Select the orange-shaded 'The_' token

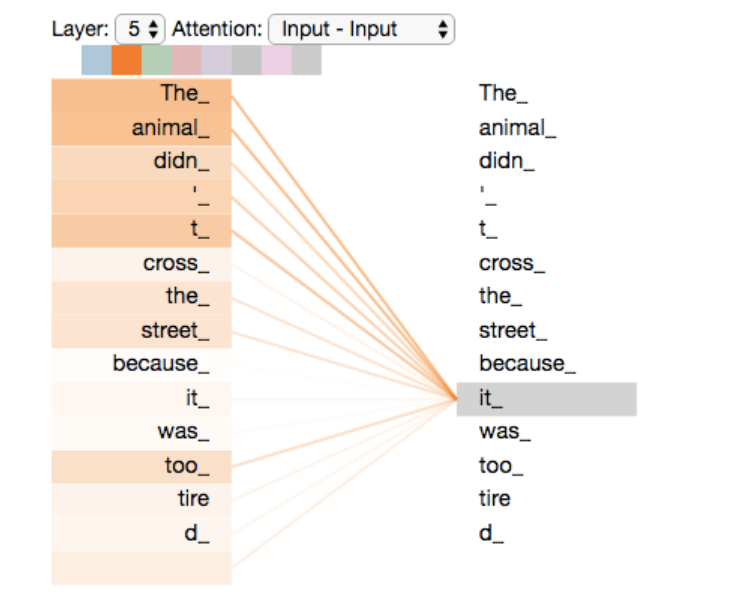[142, 94]
